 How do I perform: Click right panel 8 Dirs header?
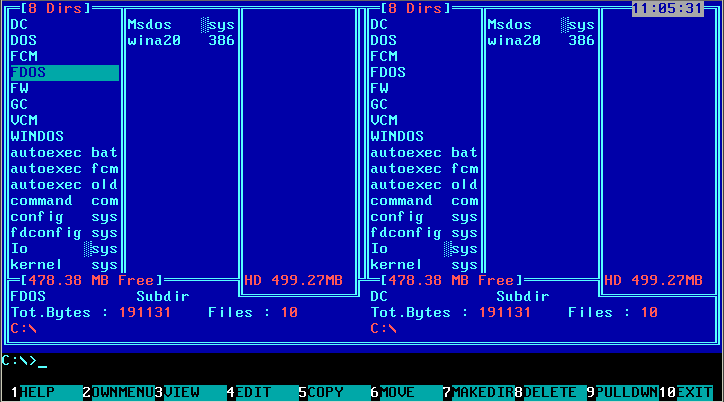click(x=416, y=8)
